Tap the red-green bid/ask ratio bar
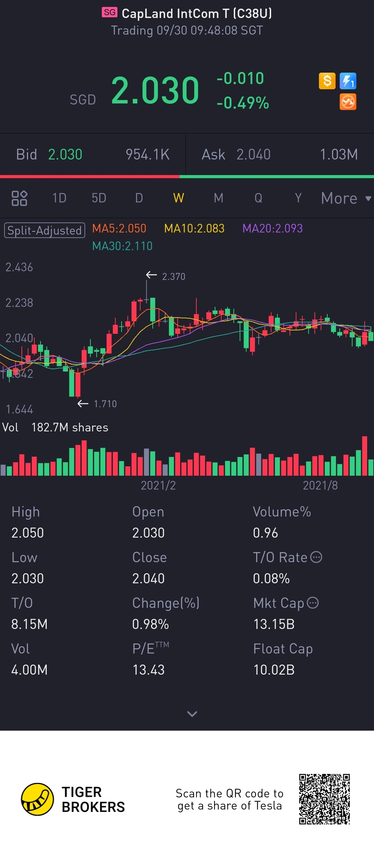 point(187,177)
